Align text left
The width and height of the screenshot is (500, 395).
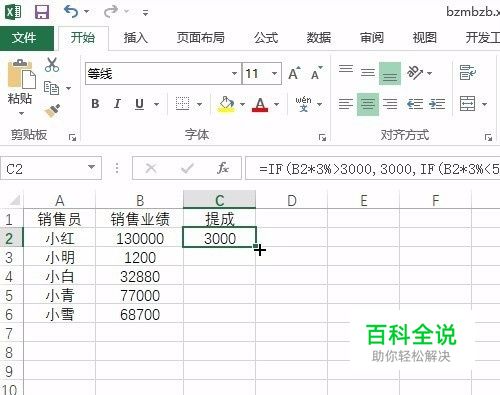pos(346,104)
